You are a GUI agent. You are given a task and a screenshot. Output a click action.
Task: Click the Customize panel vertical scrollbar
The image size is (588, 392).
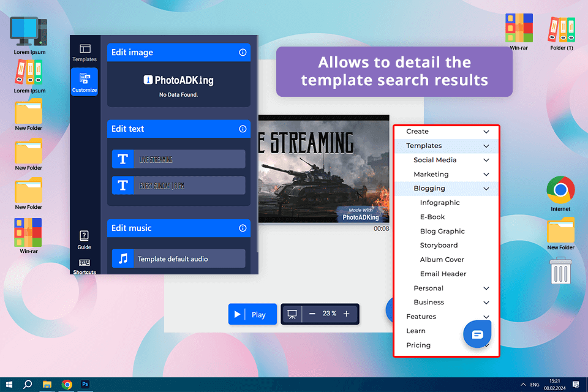(x=257, y=144)
